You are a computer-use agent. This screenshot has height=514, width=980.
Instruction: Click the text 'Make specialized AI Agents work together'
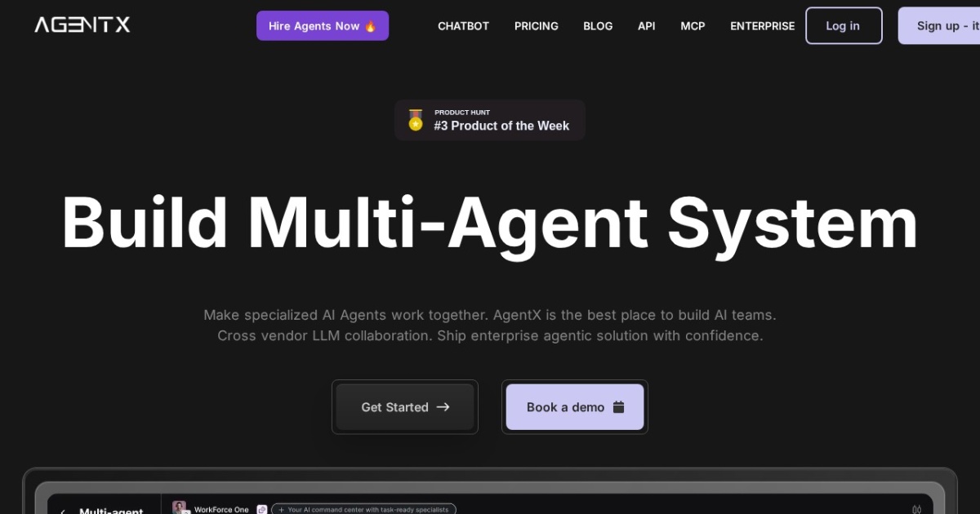coord(345,314)
